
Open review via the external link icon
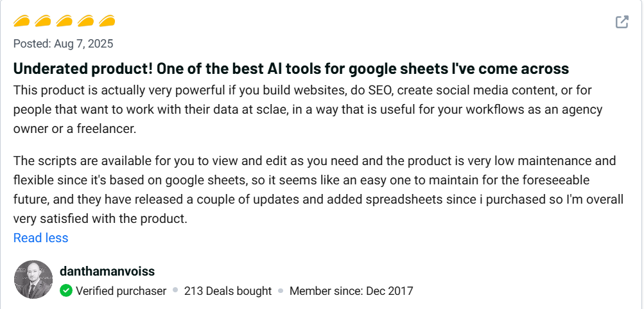[x=622, y=22]
